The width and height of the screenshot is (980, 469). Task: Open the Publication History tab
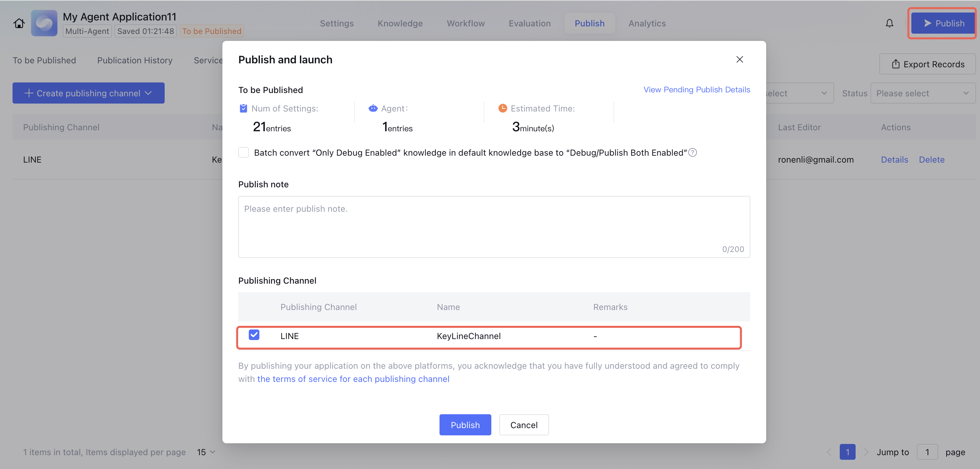click(135, 60)
